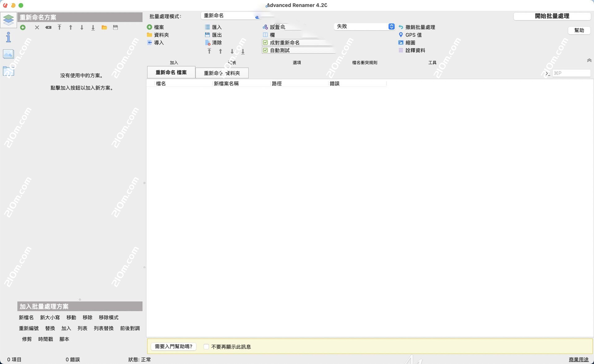Click inside the ⌘P search field

[571, 73]
